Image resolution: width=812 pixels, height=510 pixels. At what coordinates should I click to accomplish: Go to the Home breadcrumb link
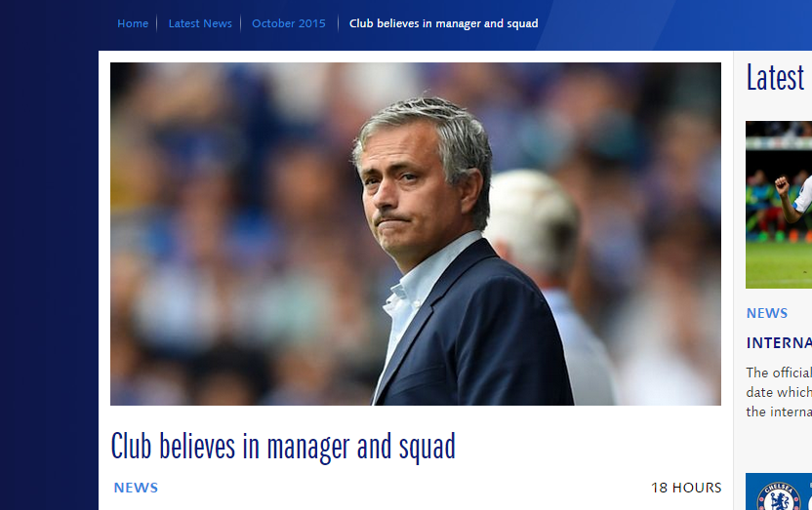coord(133,23)
